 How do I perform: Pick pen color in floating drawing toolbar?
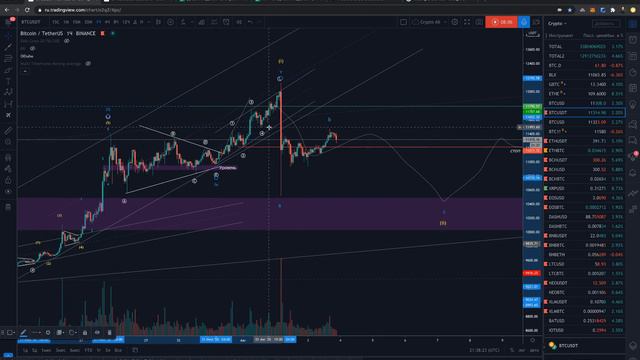[x=23, y=333]
